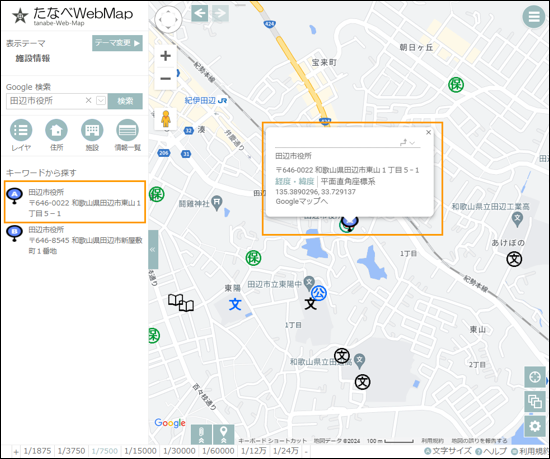This screenshot has width=550, height=459.
Task: Set map scale to 1/12万
Action: [254, 451]
